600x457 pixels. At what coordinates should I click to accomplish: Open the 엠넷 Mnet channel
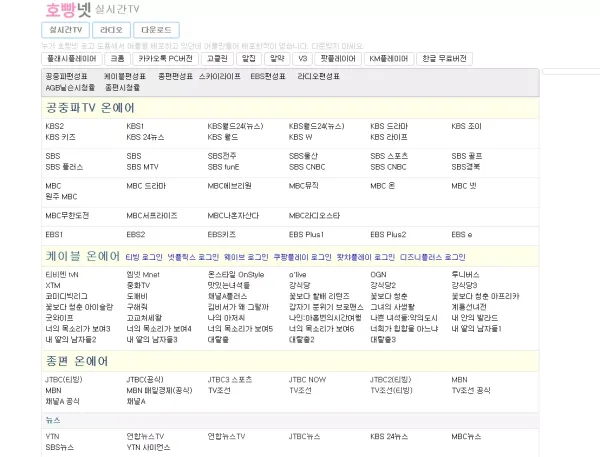(x=143, y=274)
